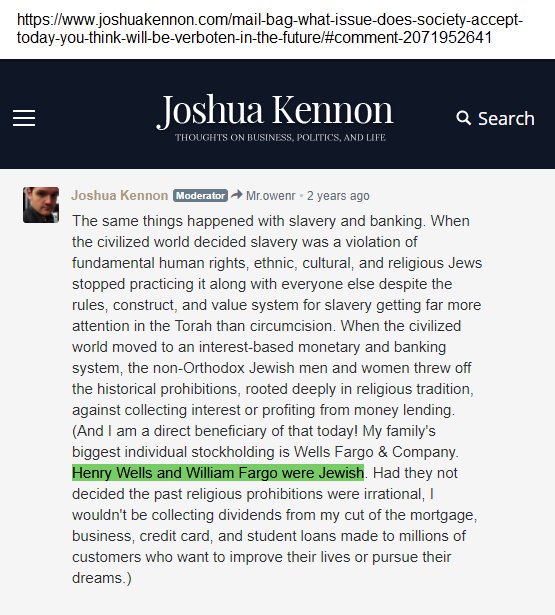
Task: Click the word 'Torah' in the comment
Action: click(193, 326)
